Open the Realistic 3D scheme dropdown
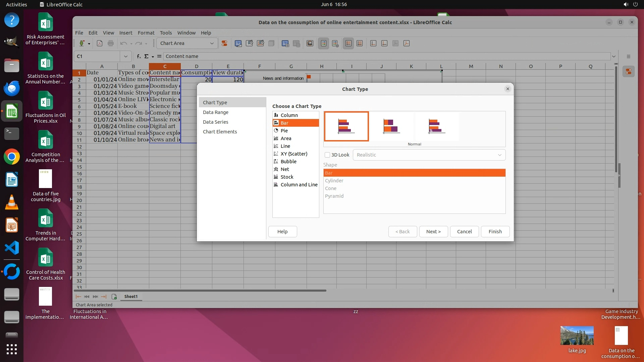The width and height of the screenshot is (644, 362). (429, 155)
